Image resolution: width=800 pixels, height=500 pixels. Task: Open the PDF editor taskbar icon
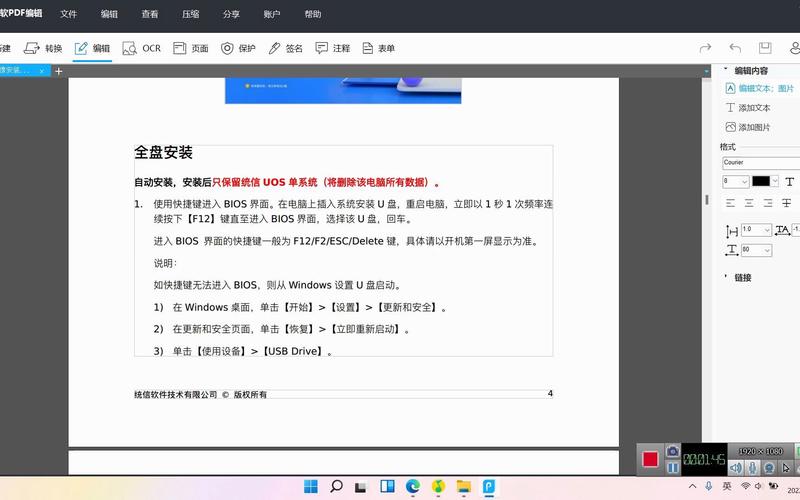(x=489, y=486)
